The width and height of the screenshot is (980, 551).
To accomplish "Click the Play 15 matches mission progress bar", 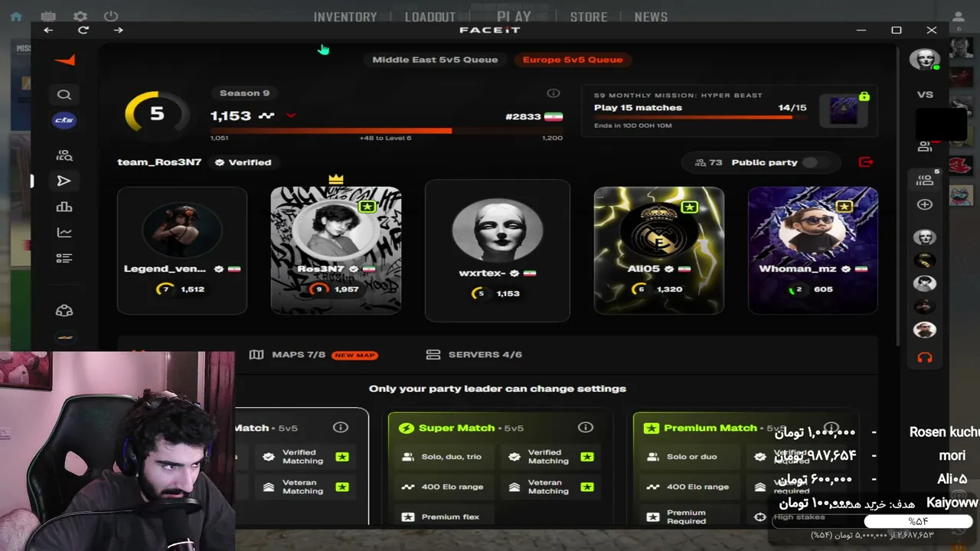I will (x=701, y=117).
